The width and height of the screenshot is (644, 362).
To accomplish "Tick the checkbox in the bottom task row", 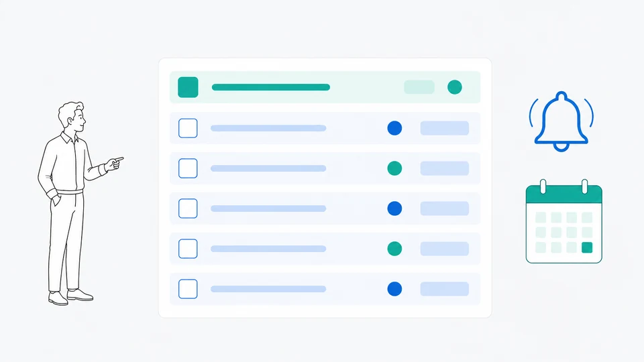I will click(x=188, y=289).
